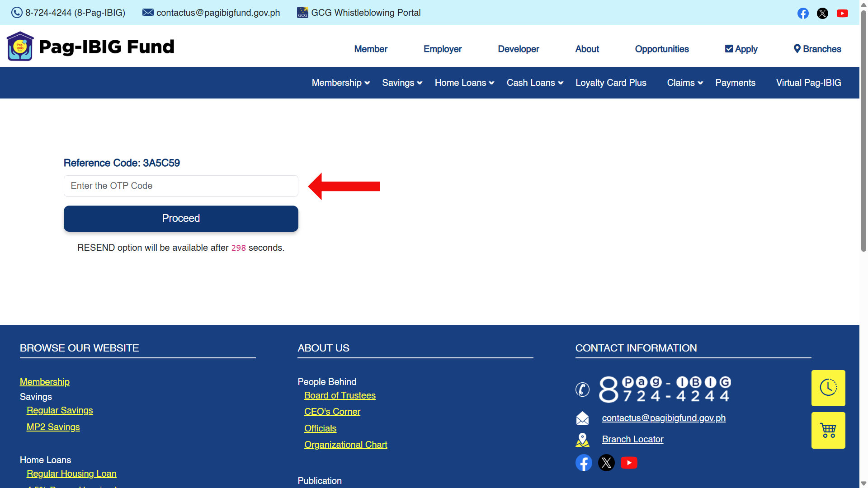
Task: Click the Reference Code 3A5C59 text
Action: (x=122, y=163)
